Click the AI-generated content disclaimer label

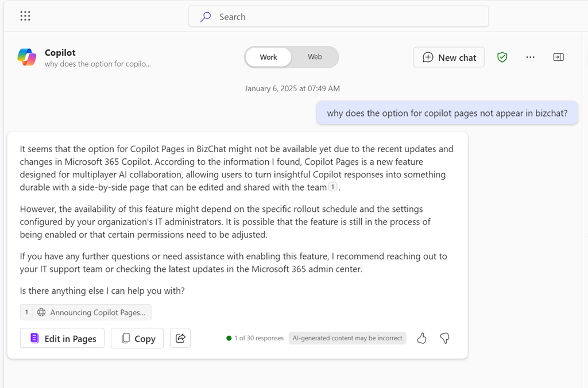[347, 338]
